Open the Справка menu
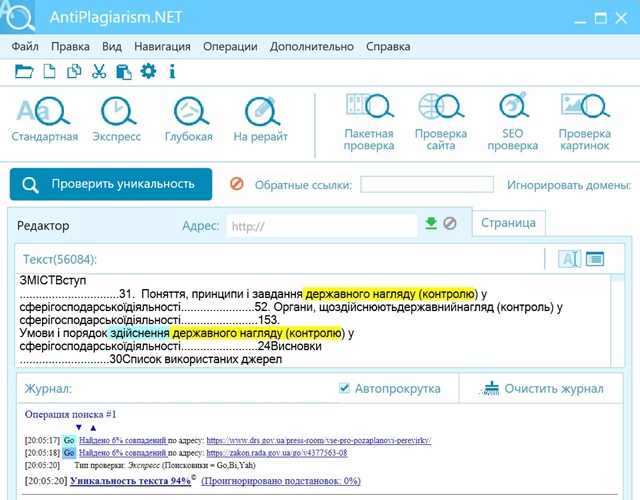640x500 pixels. (x=388, y=47)
